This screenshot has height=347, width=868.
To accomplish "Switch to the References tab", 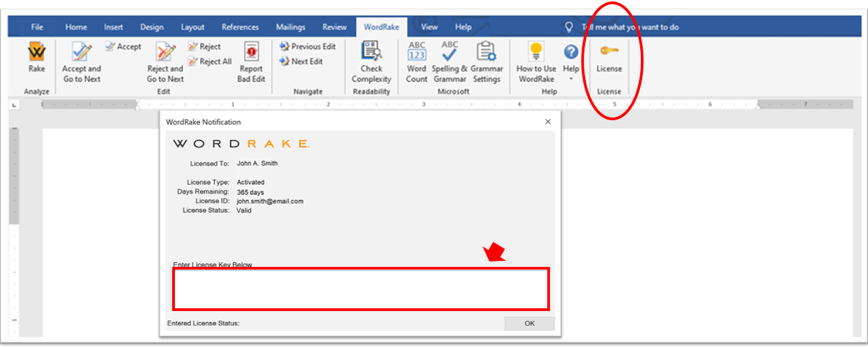I will [240, 27].
